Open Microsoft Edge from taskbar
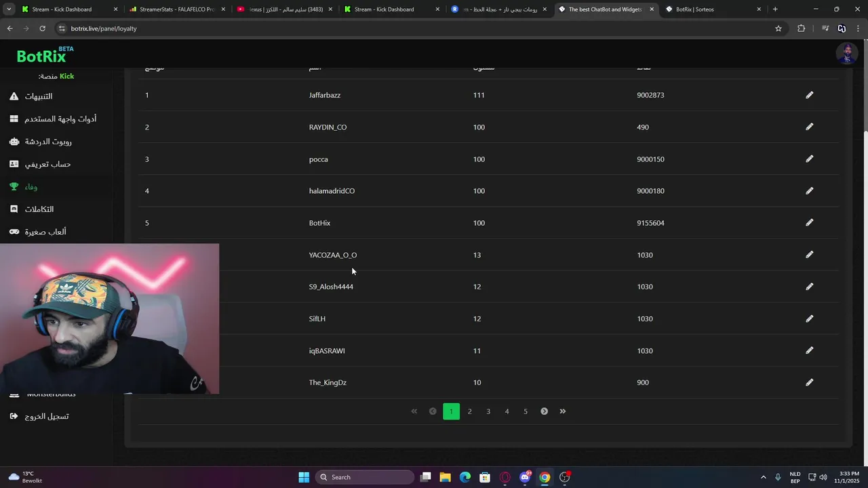868x488 pixels. tap(465, 477)
